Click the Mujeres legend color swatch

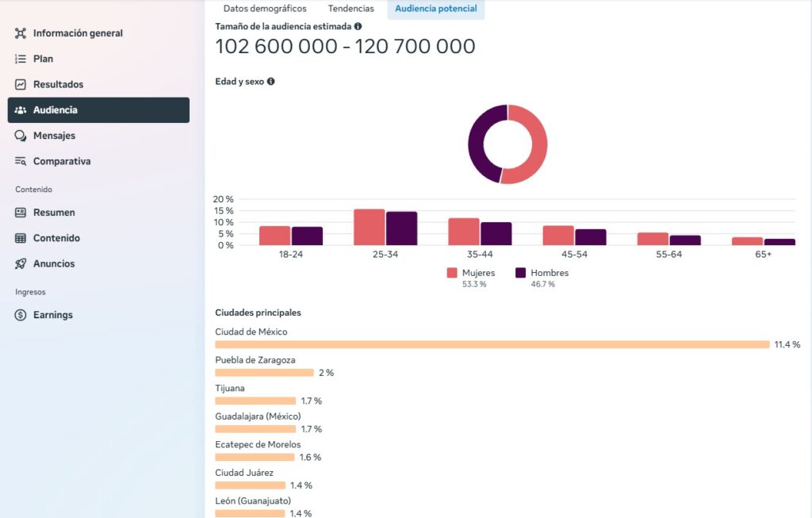pyautogui.click(x=452, y=273)
